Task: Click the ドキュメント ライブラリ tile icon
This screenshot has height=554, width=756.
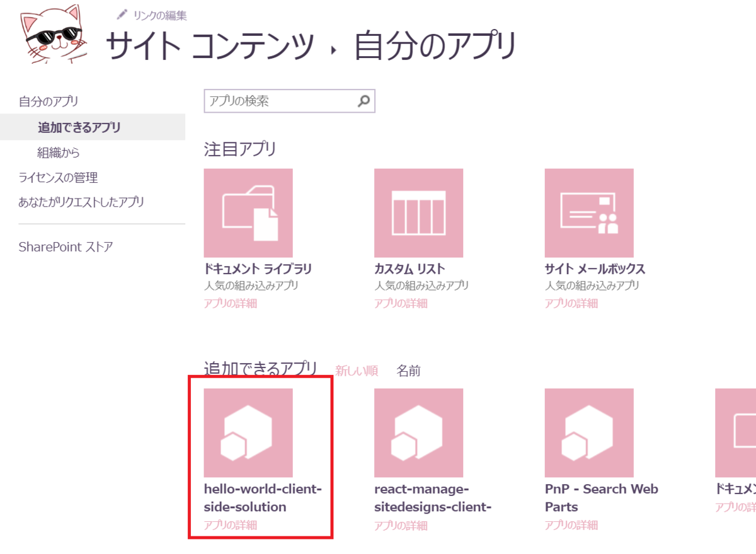Action: click(248, 213)
